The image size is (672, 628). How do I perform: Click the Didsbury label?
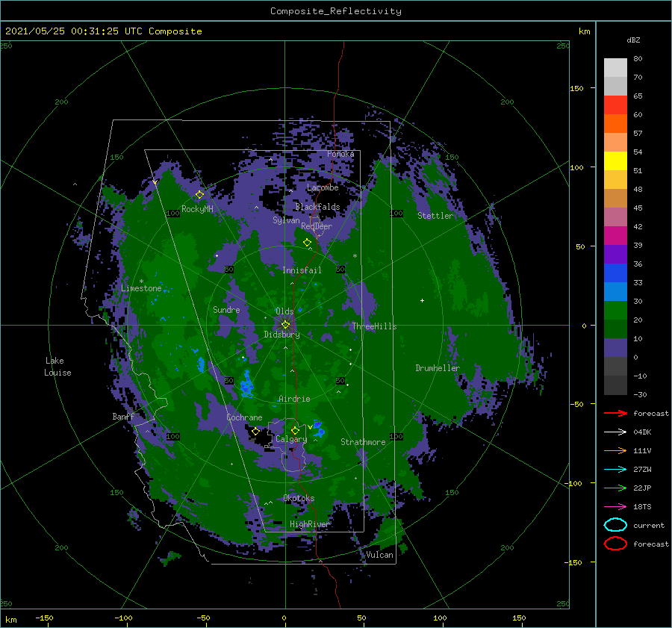point(282,335)
